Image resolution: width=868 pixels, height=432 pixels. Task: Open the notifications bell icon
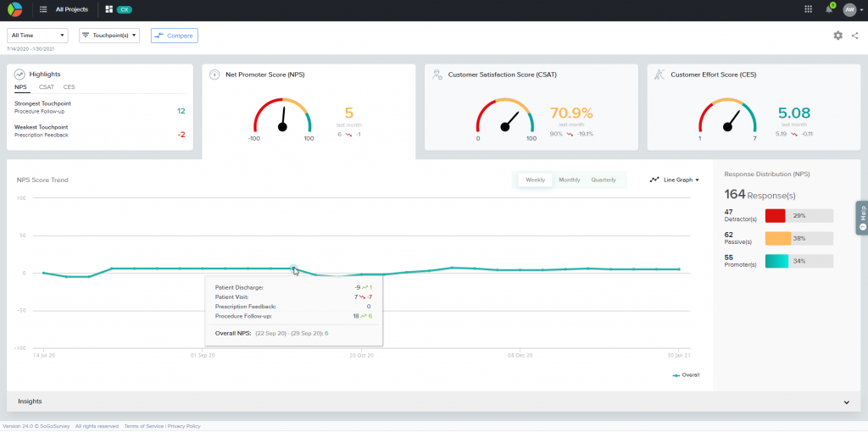tap(829, 9)
